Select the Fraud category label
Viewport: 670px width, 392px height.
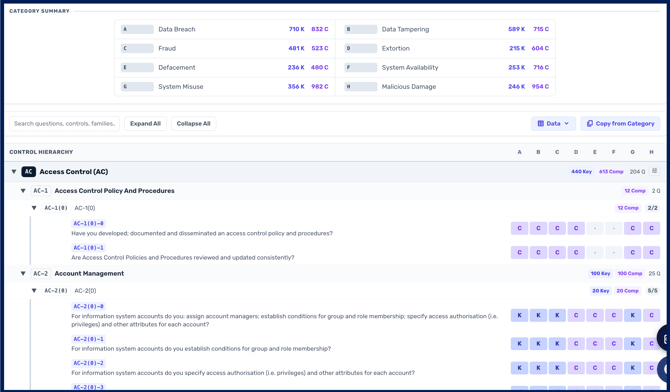pos(167,48)
